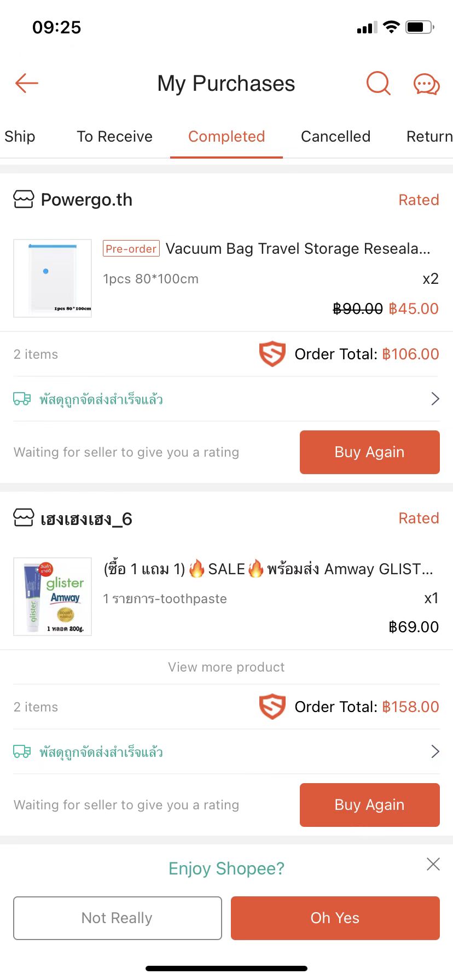The width and height of the screenshot is (453, 980).
Task: Expand delivery status of the Amway Glister order
Action: [x=434, y=751]
